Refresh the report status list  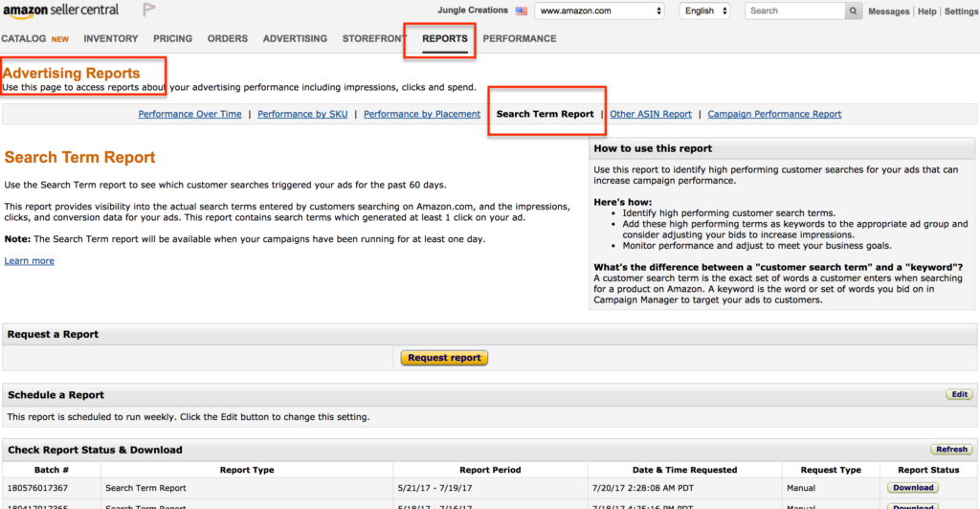tap(951, 449)
